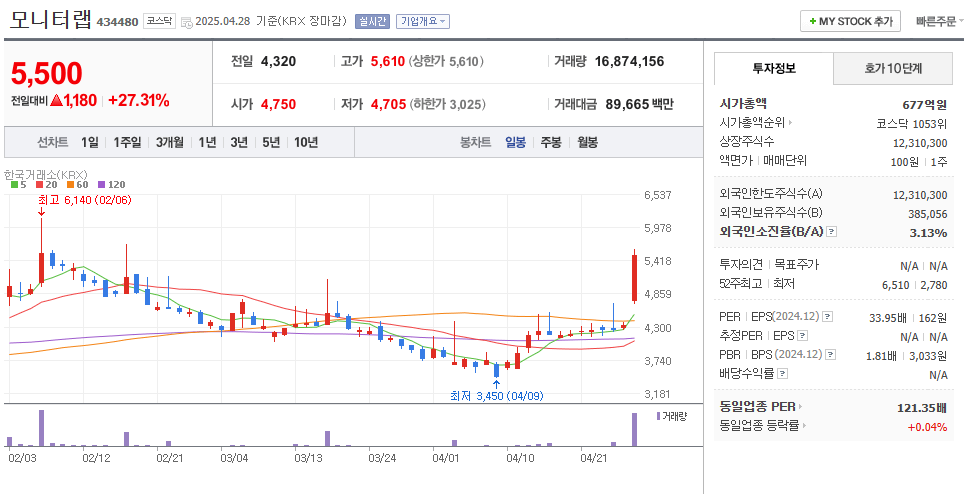
Task: Open the help icon next to PBR BPS(2024.12)
Action: [831, 354]
